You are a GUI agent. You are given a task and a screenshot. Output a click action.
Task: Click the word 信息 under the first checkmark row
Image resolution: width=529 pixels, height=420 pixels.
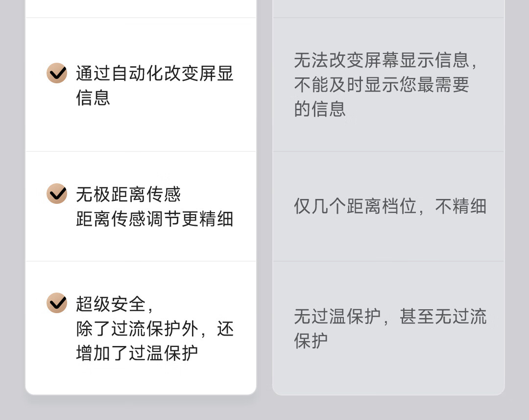pos(93,98)
